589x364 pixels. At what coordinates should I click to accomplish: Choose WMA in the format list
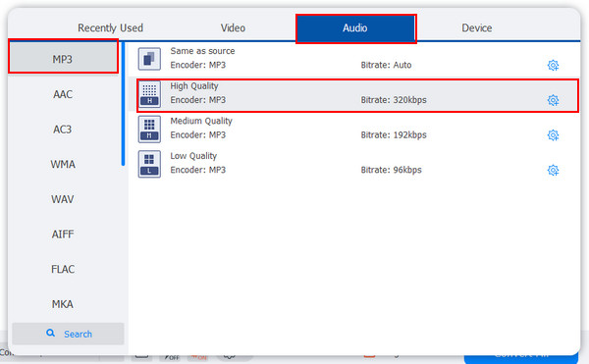63,165
